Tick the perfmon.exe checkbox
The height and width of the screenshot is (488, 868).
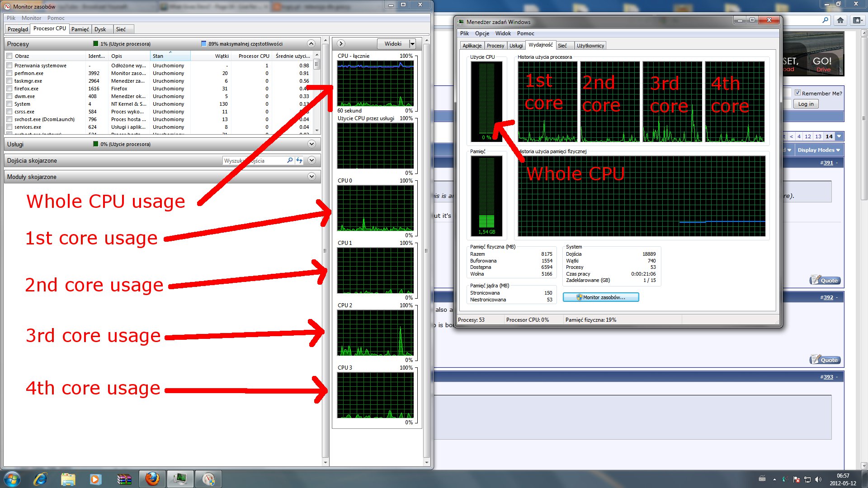click(9, 73)
